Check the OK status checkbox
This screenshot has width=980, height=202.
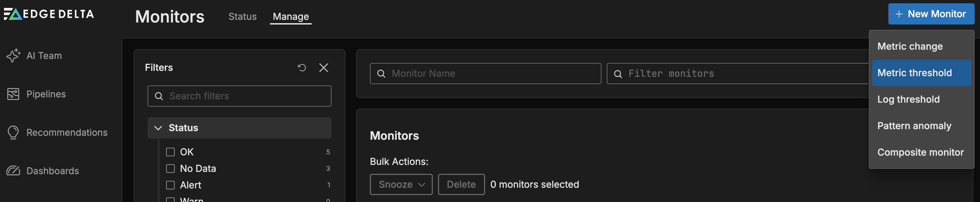click(170, 152)
